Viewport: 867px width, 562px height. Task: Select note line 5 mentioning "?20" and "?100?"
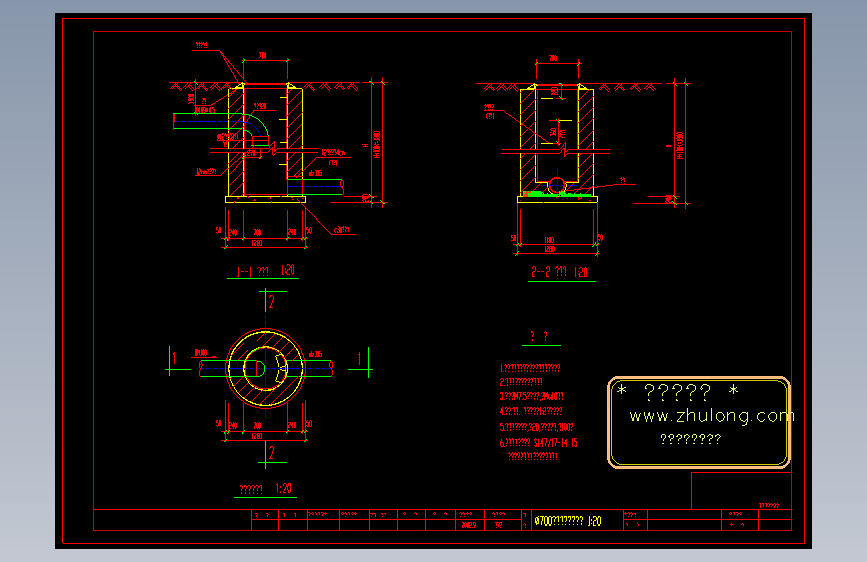coord(536,427)
